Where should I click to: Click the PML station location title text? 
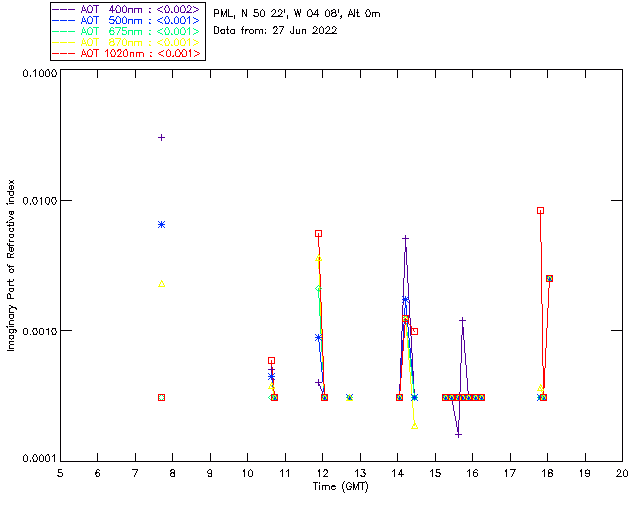297,14
